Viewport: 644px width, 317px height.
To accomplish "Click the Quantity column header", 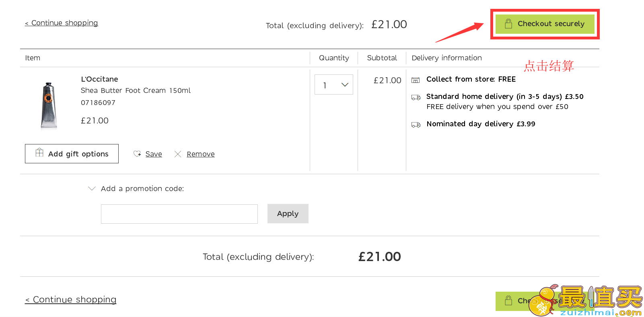I will tap(334, 58).
